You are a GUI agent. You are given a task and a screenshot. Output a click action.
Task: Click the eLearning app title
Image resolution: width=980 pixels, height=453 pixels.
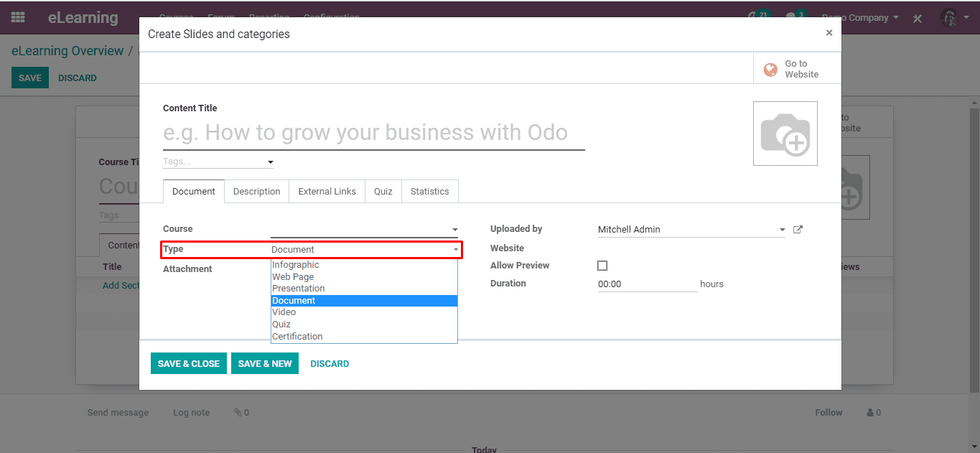[x=83, y=18]
